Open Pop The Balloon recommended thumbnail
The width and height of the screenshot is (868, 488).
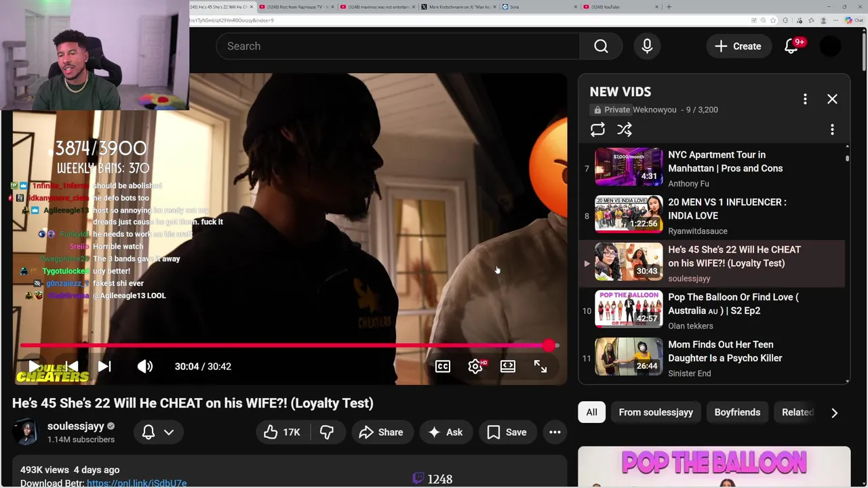(714, 467)
